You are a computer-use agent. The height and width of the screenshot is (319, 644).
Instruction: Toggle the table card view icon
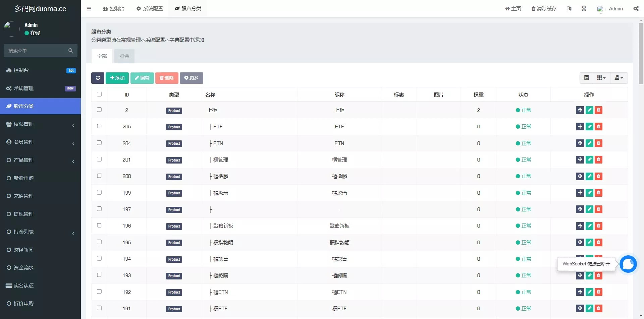pos(586,78)
